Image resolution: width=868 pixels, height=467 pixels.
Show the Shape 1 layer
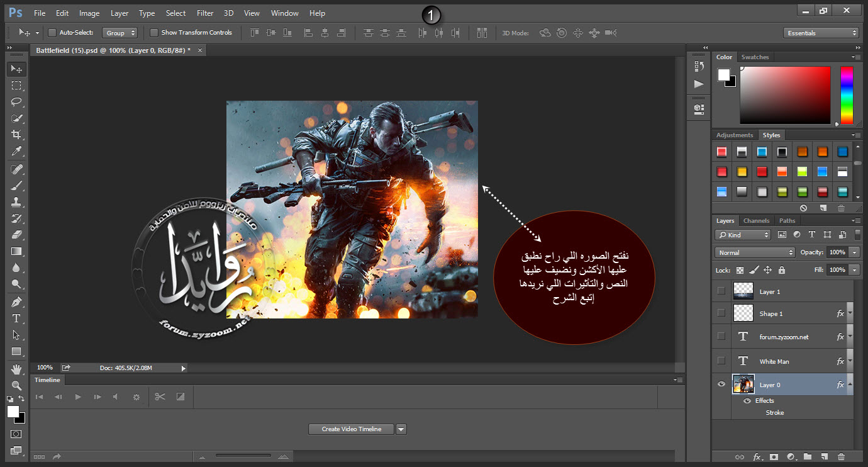[x=721, y=313]
